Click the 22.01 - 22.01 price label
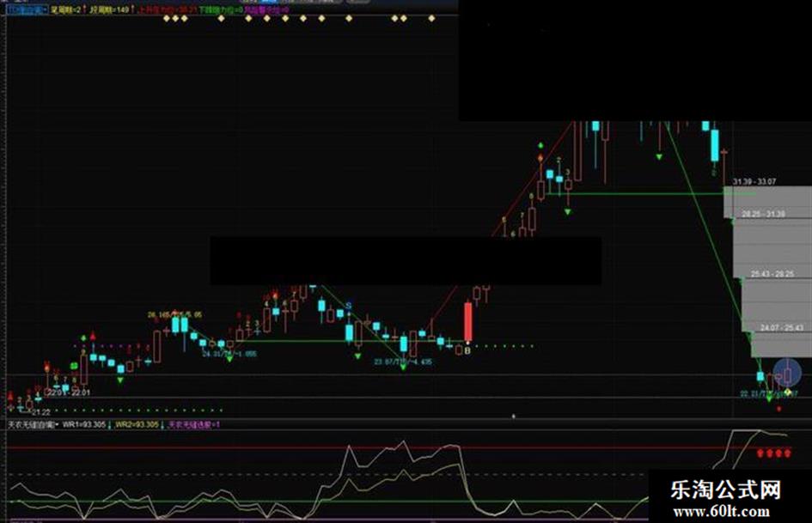Screen dimensions: 812x523 [x=70, y=393]
